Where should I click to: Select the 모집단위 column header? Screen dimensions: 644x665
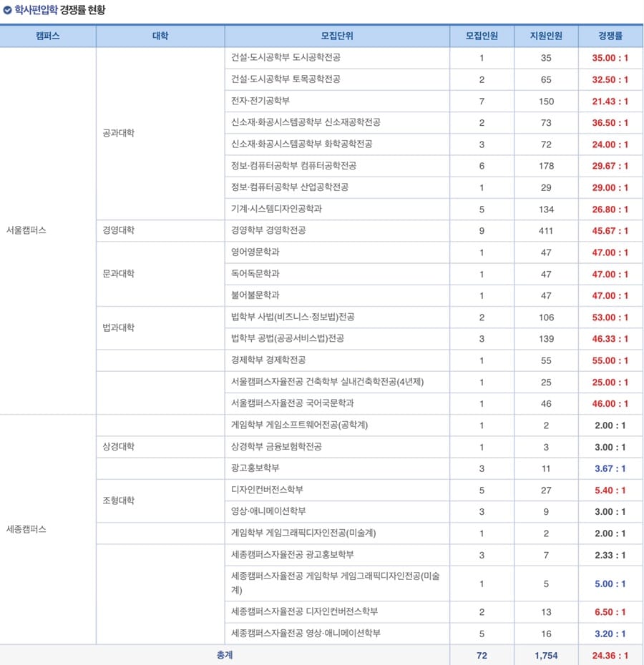[337, 36]
